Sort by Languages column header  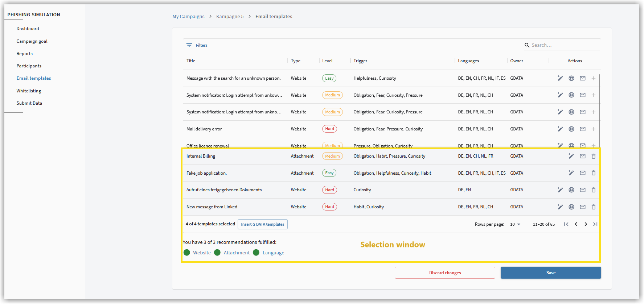[x=468, y=61]
